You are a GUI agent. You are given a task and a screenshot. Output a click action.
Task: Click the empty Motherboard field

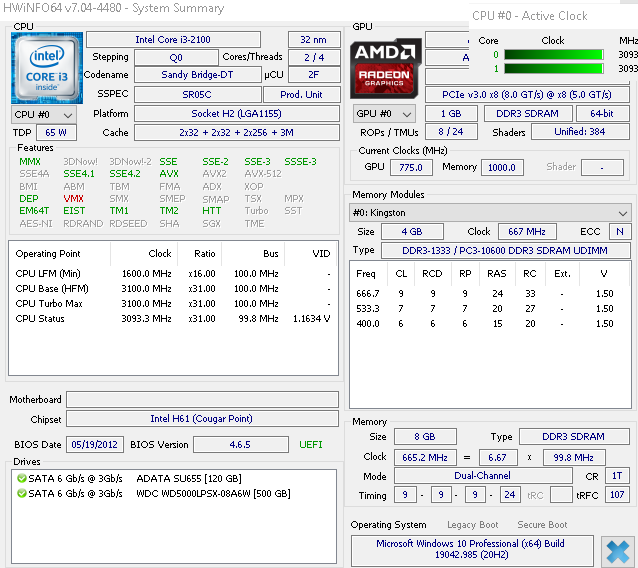[x=202, y=399]
